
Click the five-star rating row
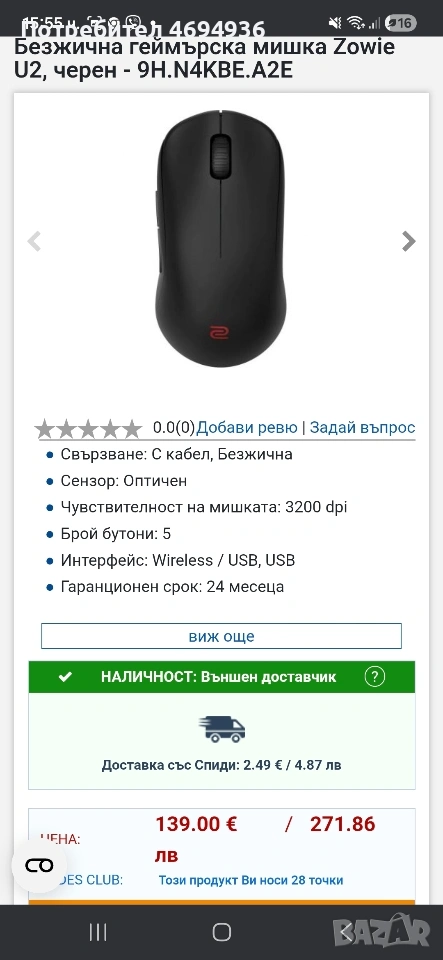tap(89, 429)
